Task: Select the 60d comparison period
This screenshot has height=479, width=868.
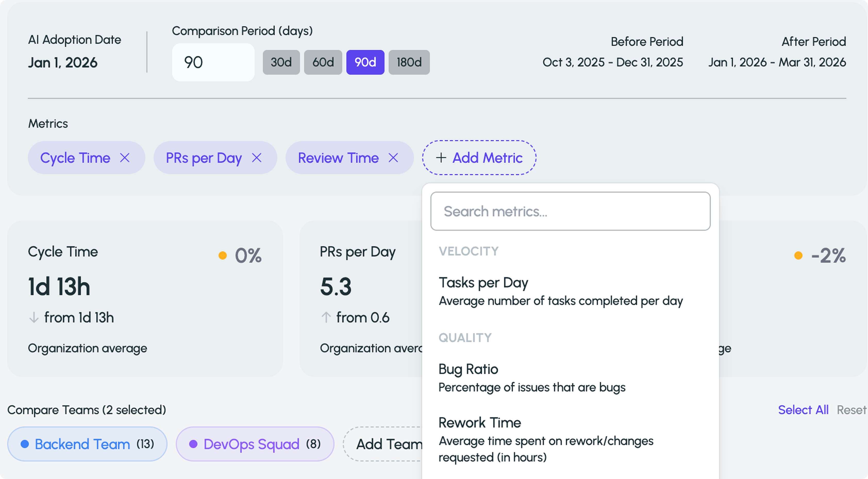Action: (x=323, y=62)
